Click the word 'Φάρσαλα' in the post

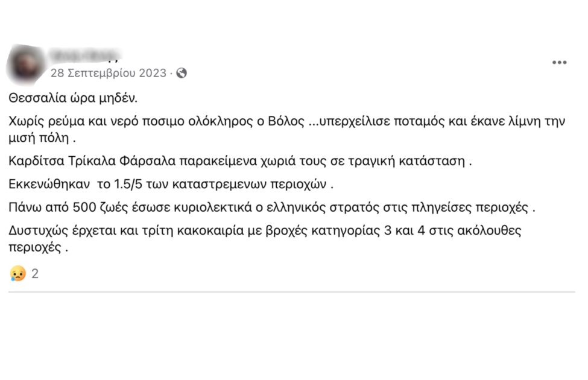point(147,161)
